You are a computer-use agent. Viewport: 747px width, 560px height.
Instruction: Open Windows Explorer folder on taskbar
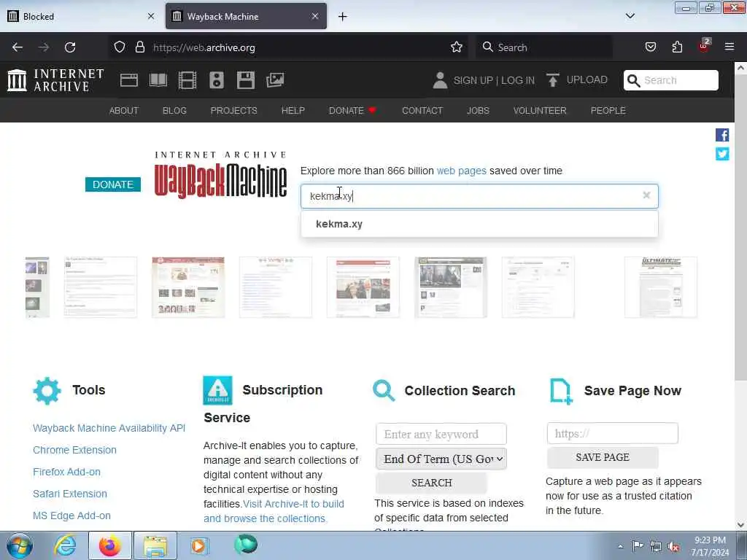[x=155, y=545]
